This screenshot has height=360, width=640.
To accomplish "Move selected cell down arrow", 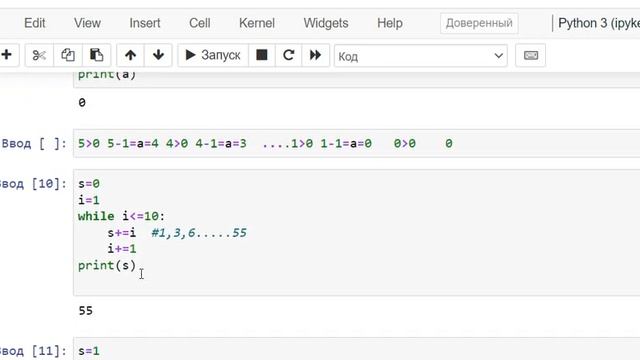I will pyautogui.click(x=158, y=55).
